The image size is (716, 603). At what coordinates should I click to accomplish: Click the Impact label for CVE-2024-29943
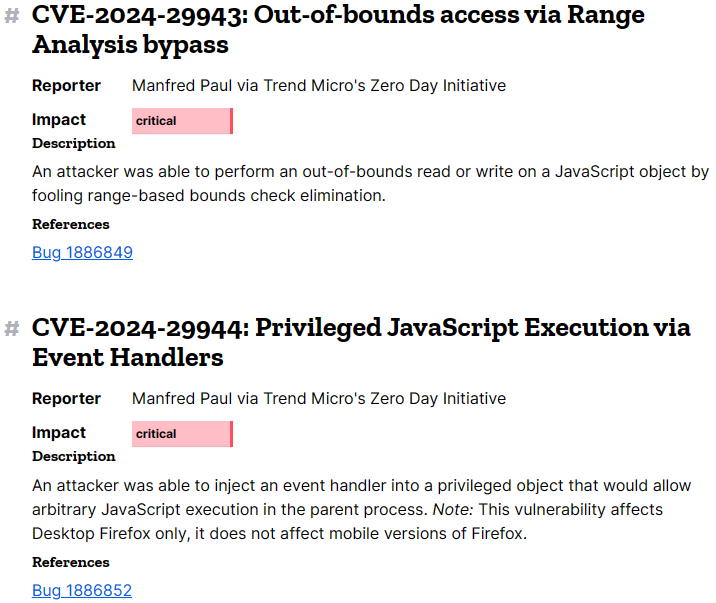click(x=59, y=120)
